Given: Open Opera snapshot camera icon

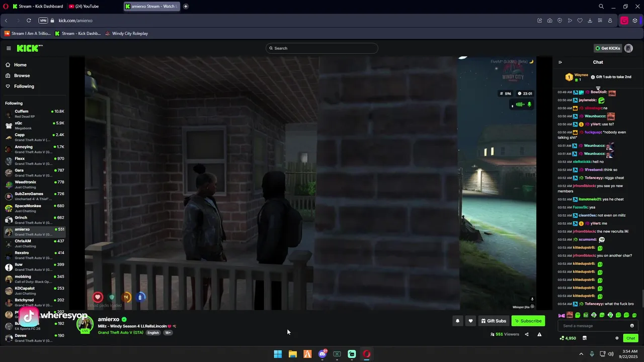Looking at the screenshot, I should [x=549, y=21].
